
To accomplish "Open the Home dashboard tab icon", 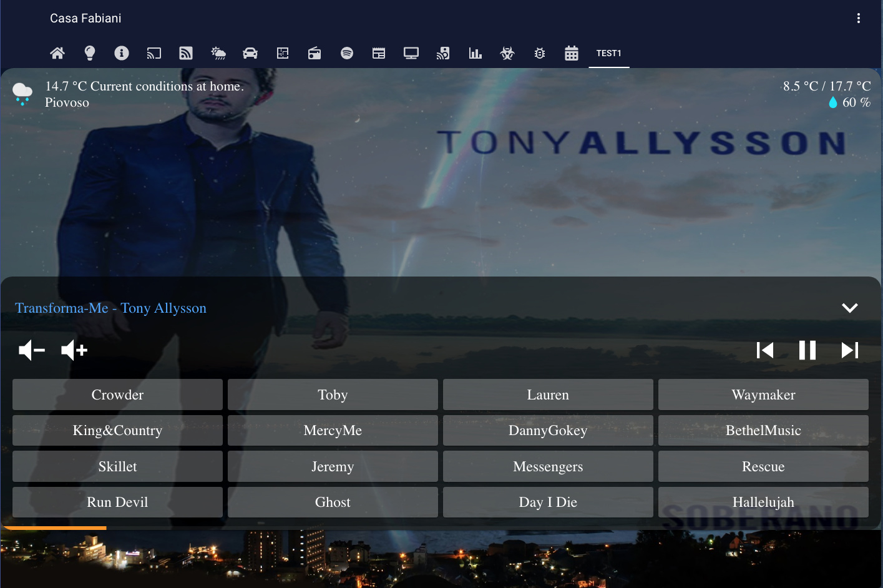I will (57, 53).
